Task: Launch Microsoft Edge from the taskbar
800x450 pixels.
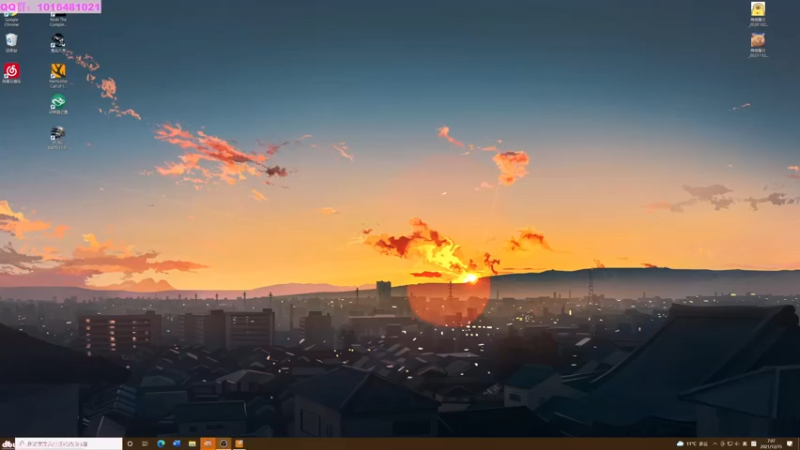Action: tap(161, 444)
